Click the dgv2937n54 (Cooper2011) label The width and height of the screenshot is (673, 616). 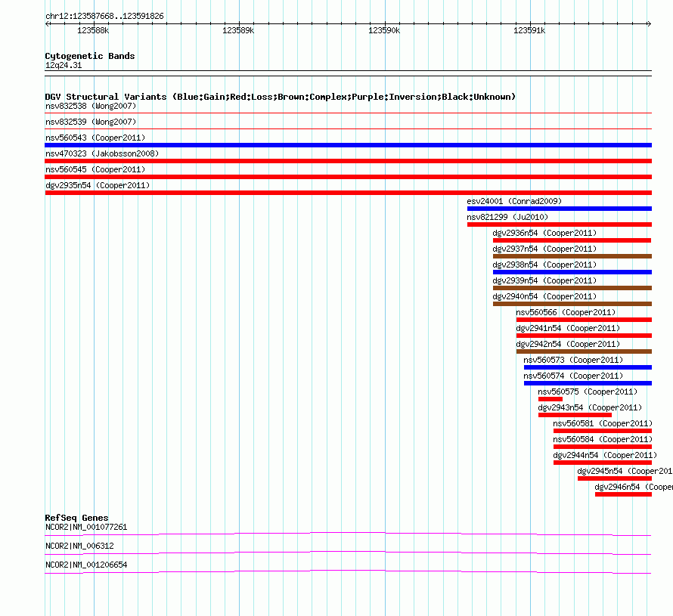click(544, 249)
